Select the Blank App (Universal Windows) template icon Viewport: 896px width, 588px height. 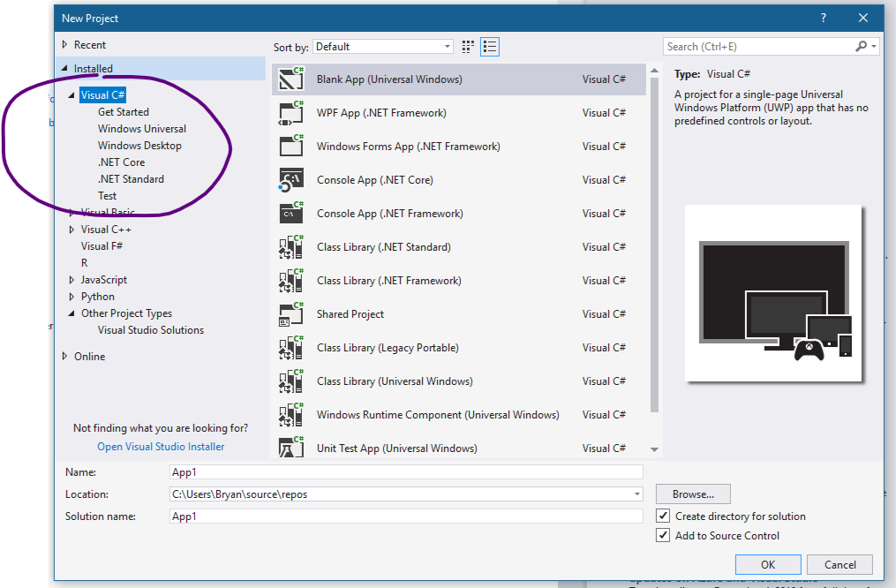pos(291,79)
